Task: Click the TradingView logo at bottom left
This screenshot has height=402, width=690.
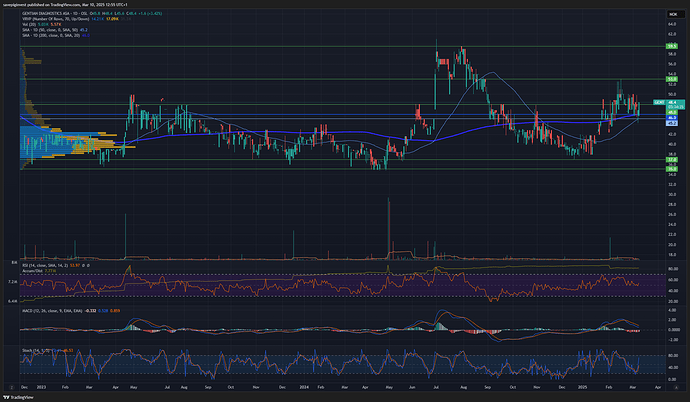Action: [18, 397]
